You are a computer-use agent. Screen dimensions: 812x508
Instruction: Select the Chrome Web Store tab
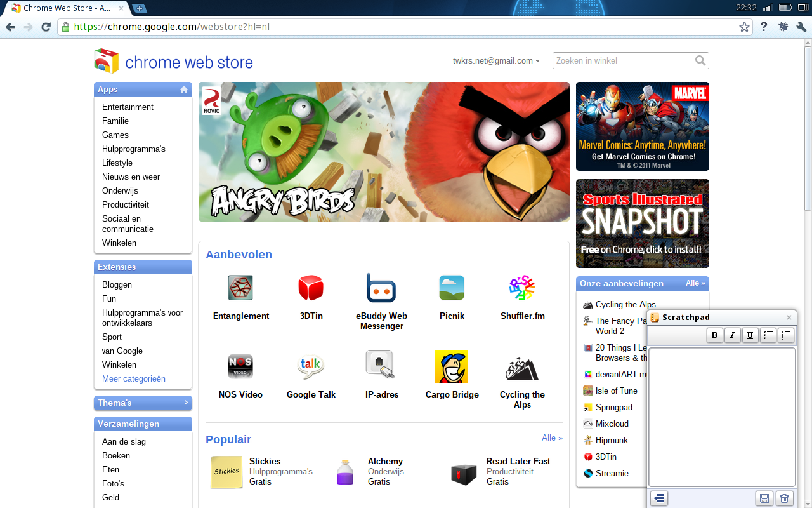(x=65, y=8)
